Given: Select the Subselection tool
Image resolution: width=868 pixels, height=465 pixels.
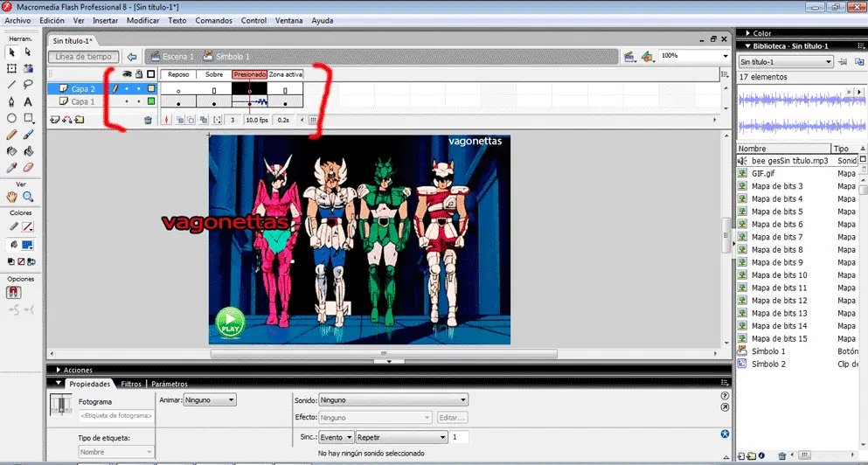Looking at the screenshot, I should (x=28, y=52).
